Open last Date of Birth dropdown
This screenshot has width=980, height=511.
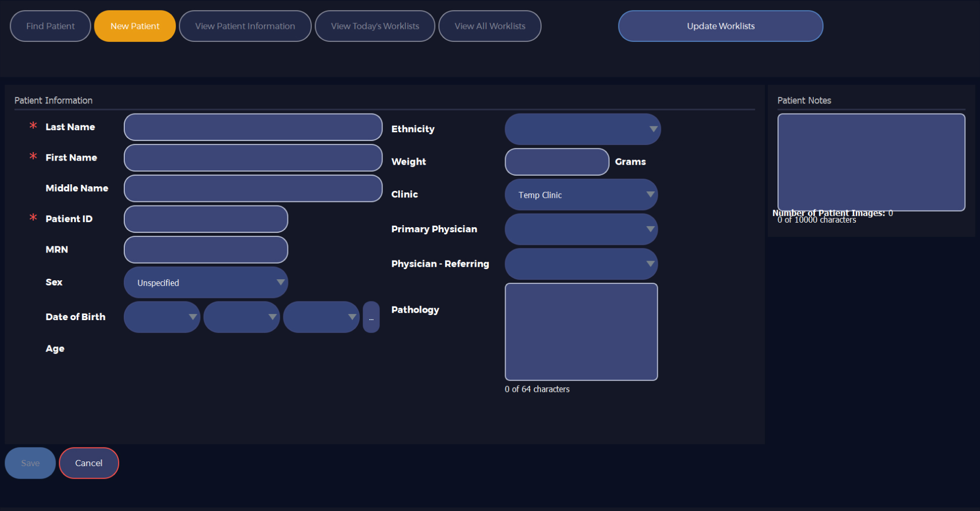pyautogui.click(x=321, y=317)
